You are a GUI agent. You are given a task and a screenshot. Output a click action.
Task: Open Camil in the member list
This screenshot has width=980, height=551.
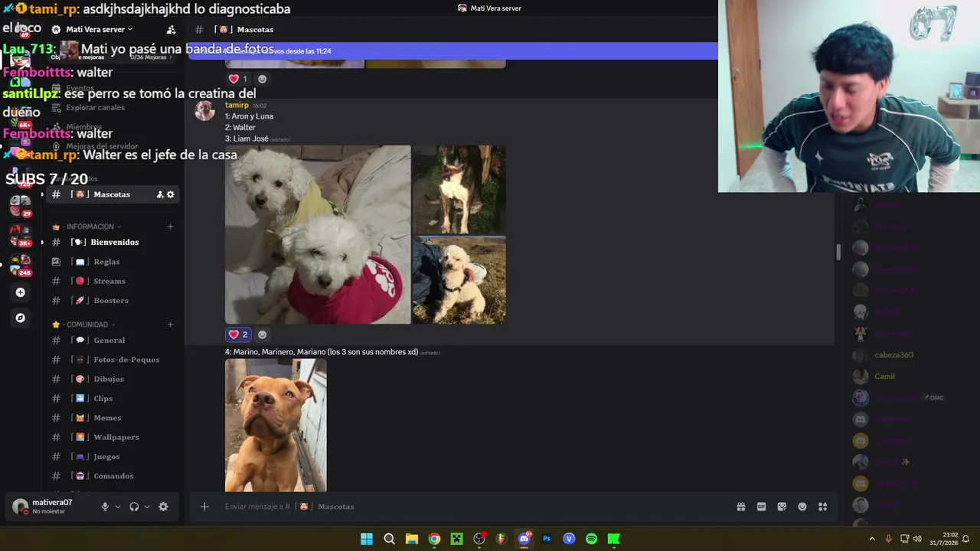885,377
